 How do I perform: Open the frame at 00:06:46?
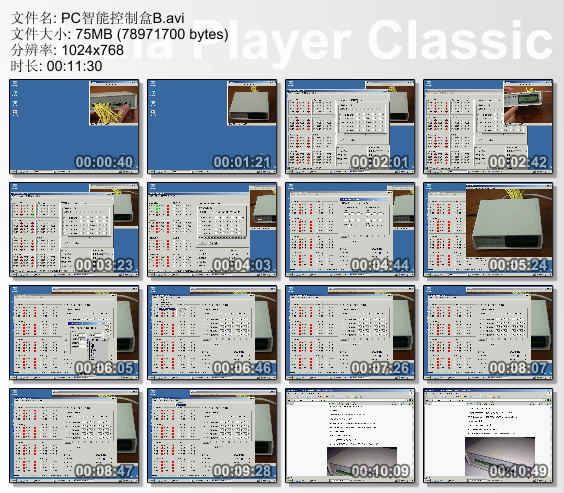212,333
